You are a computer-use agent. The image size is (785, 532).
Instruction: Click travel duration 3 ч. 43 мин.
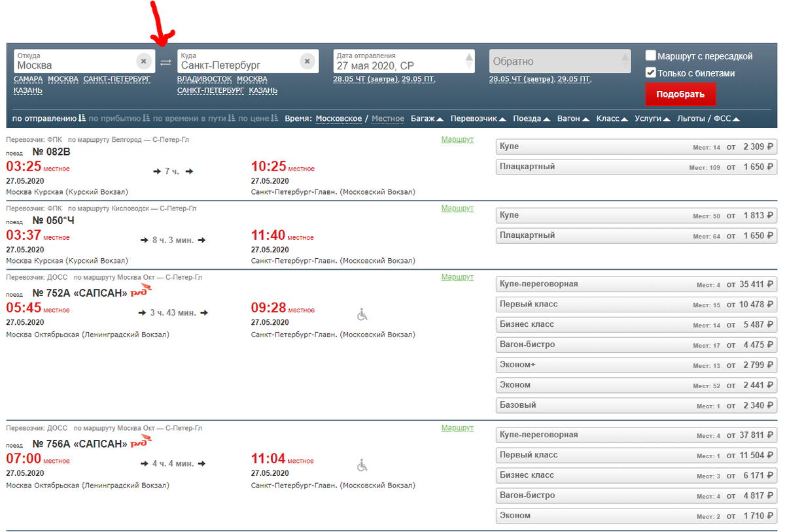point(173,313)
